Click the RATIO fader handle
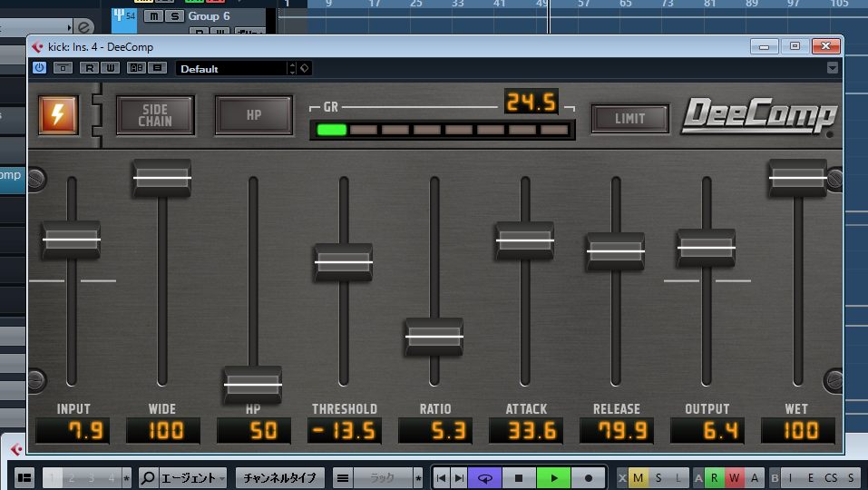Screen dimensions: 868x490 434,337
